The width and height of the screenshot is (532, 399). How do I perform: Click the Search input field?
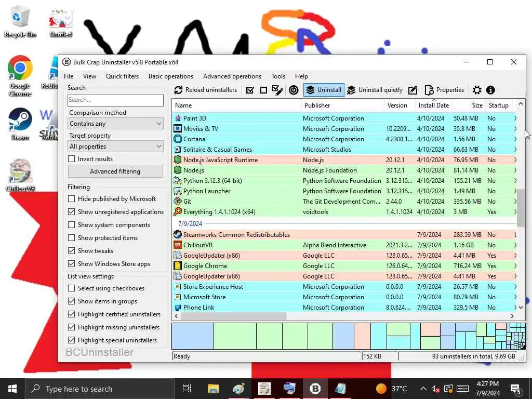point(115,100)
